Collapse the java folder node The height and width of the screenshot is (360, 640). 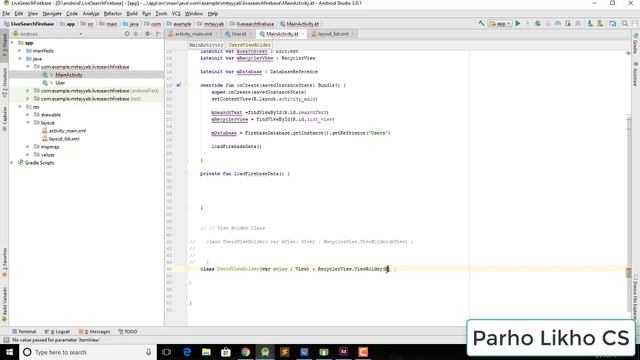[x=20, y=59]
